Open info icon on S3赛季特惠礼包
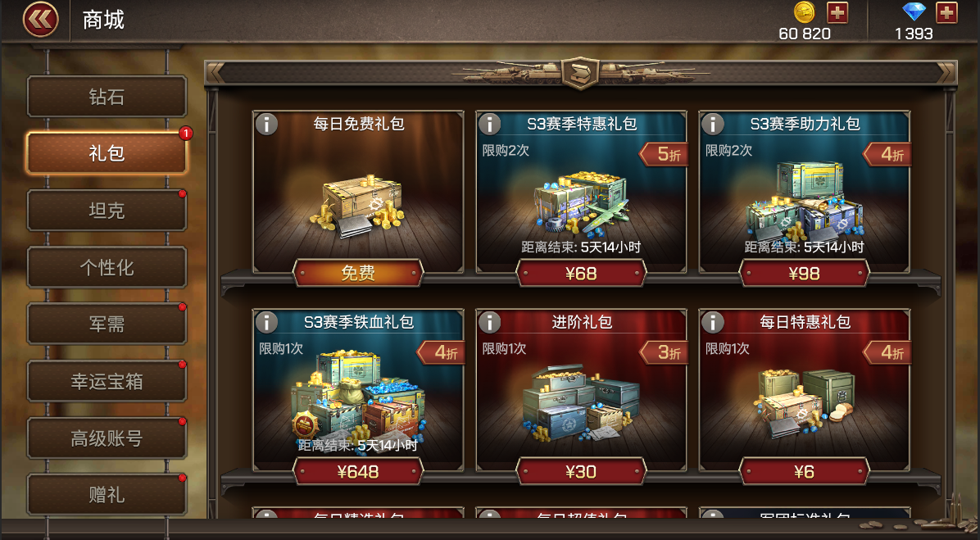Screen dimensions: 980x540 pyautogui.click(x=489, y=124)
